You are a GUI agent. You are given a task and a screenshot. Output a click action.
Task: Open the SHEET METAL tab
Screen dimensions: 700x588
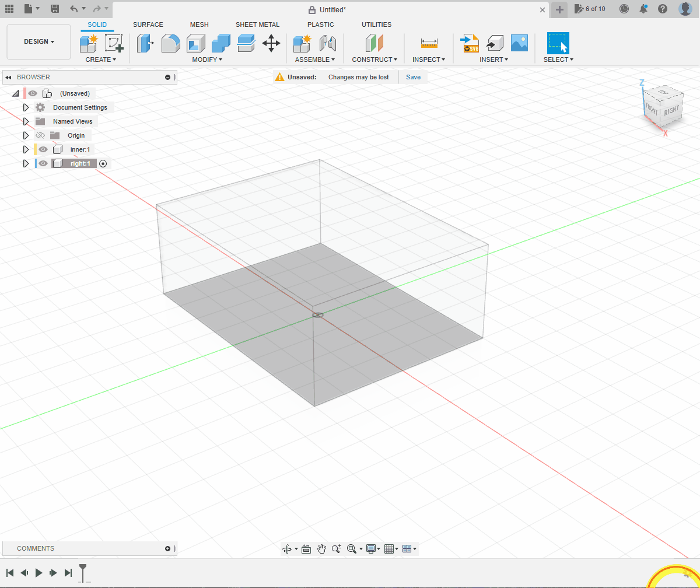tap(257, 24)
